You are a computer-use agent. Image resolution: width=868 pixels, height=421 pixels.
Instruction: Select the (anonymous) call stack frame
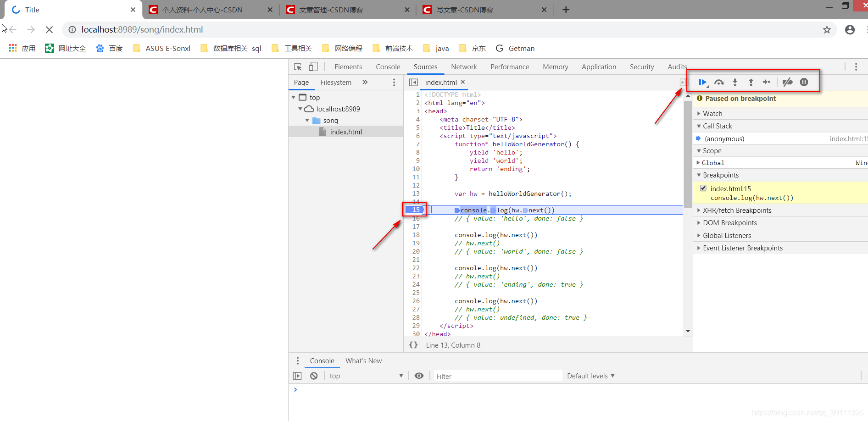click(x=780, y=139)
